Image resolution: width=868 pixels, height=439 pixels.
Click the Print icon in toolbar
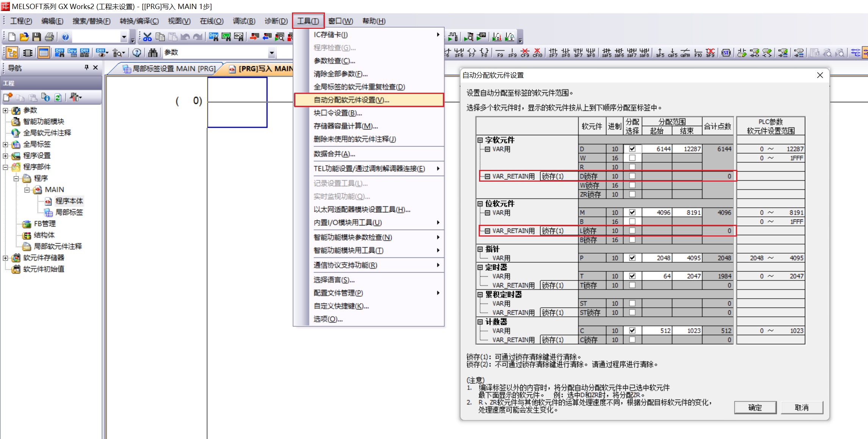coord(49,37)
